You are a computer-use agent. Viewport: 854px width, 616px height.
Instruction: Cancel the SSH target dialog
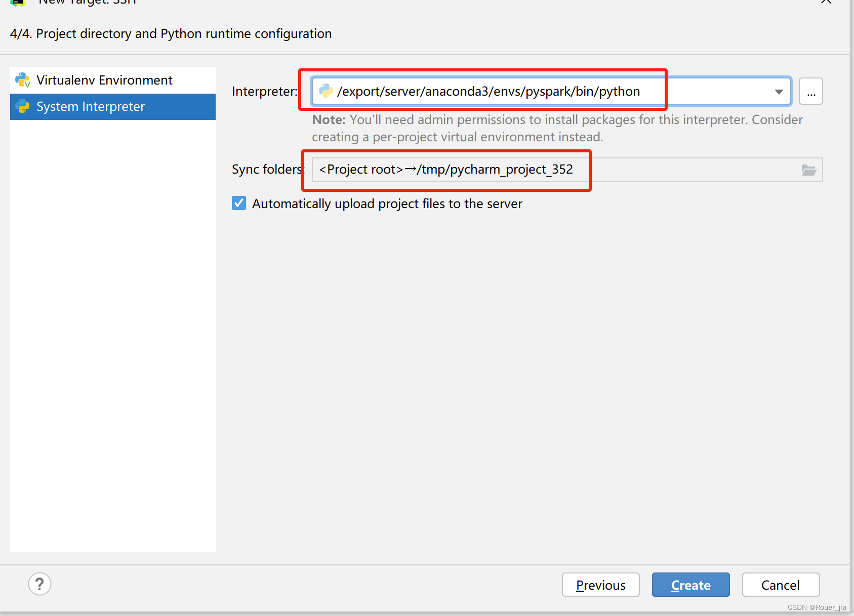pyautogui.click(x=781, y=585)
